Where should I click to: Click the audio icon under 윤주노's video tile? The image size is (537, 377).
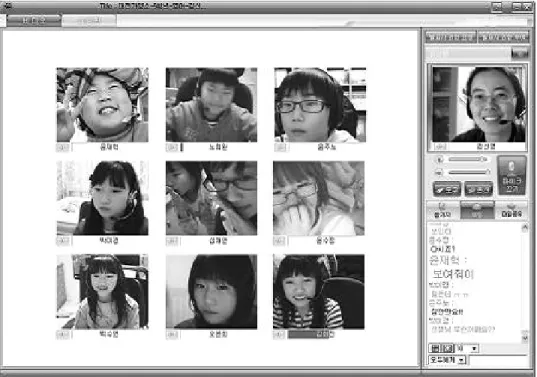click(x=280, y=148)
